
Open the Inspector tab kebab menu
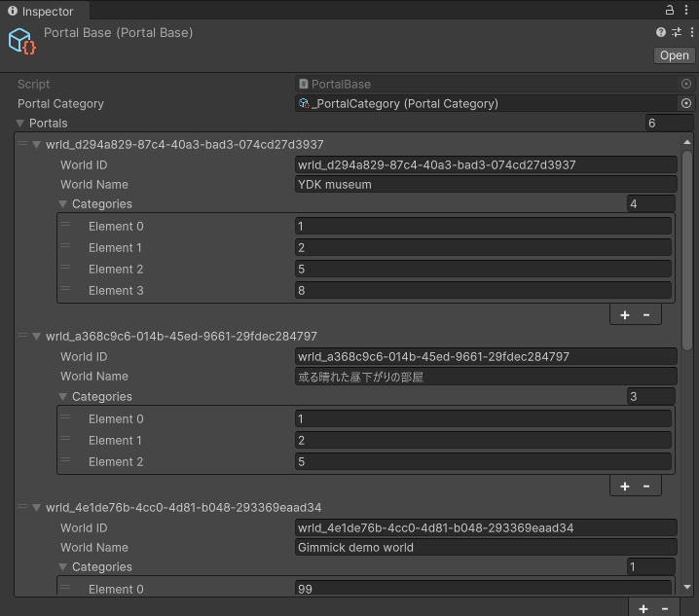[x=686, y=10]
